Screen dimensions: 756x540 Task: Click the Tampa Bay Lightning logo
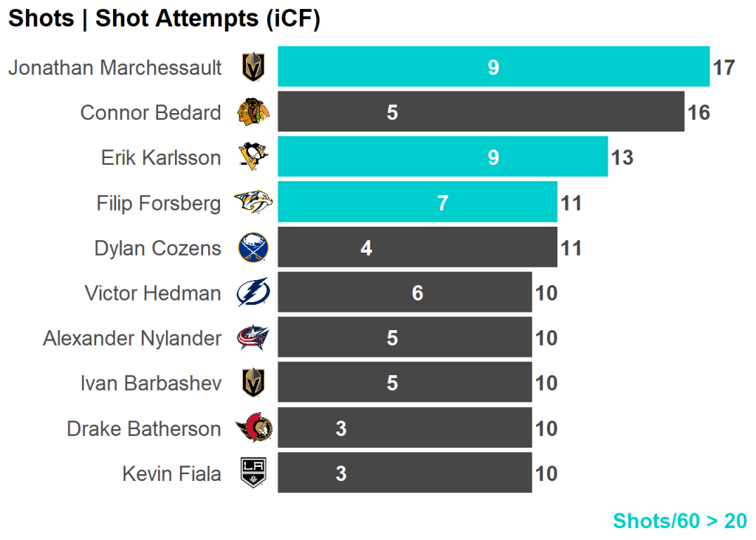tap(253, 293)
